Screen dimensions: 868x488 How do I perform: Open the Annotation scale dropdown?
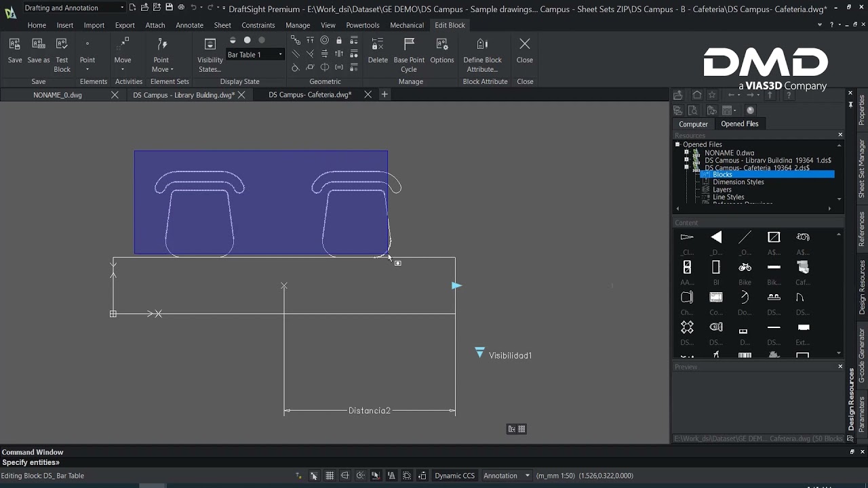tap(507, 476)
